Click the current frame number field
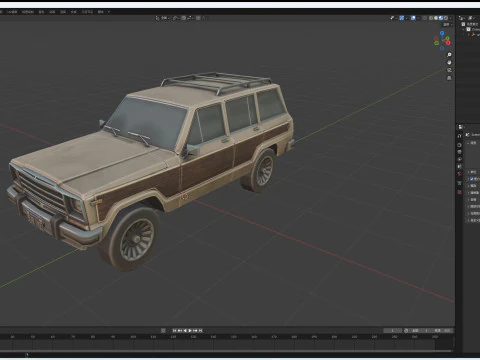 coord(393,330)
